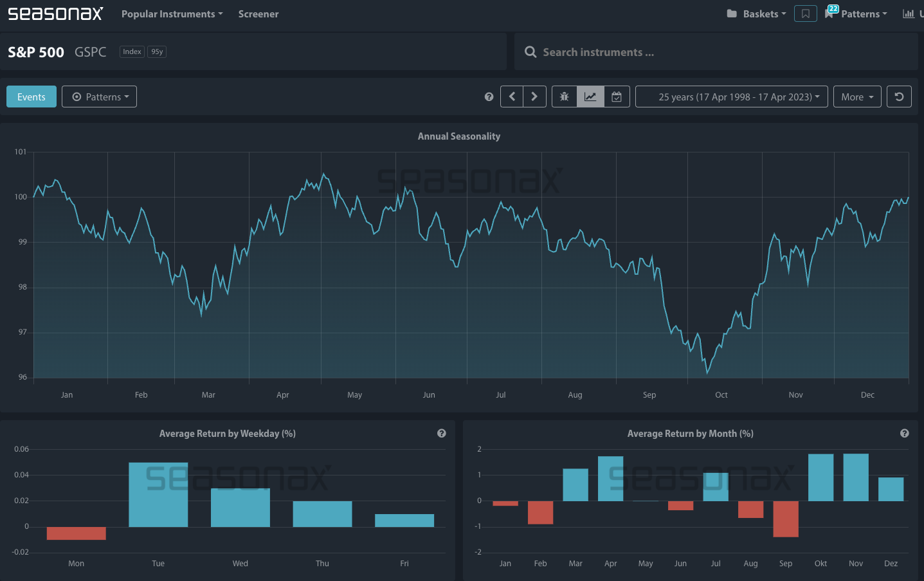Click the Tuesday weekday return bar
Screen dimensions: 924x581
[158, 495]
